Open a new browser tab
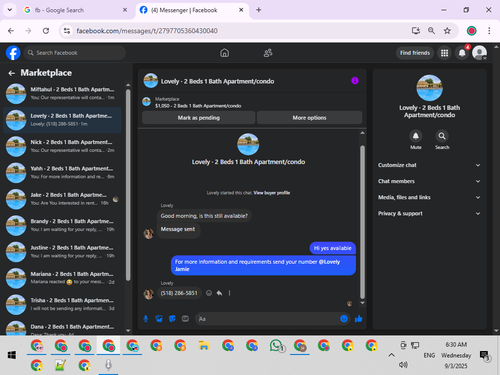The image size is (500, 375). pyautogui.click(x=259, y=10)
